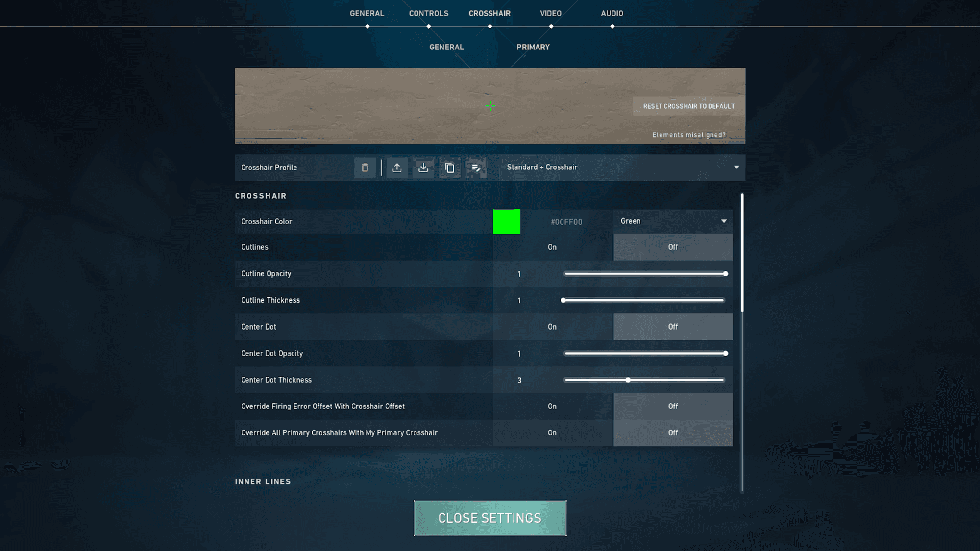Click the Center Dot Opacity slider
This screenshot has height=551, width=980.
click(x=645, y=353)
